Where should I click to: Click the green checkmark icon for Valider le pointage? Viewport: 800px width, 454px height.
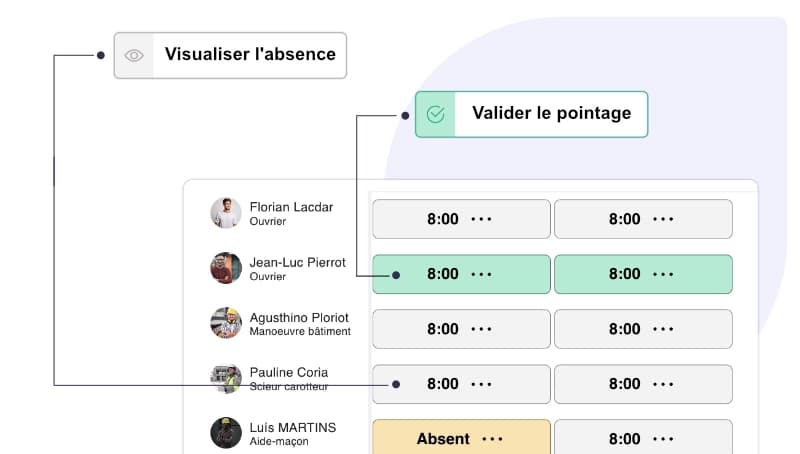pos(435,114)
